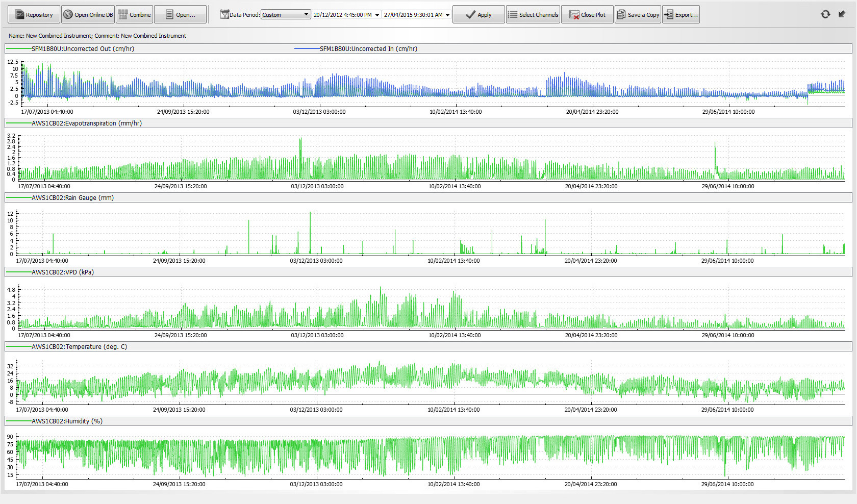Click the Data Period filter icon
The width and height of the screenshot is (857, 504).
(x=224, y=15)
